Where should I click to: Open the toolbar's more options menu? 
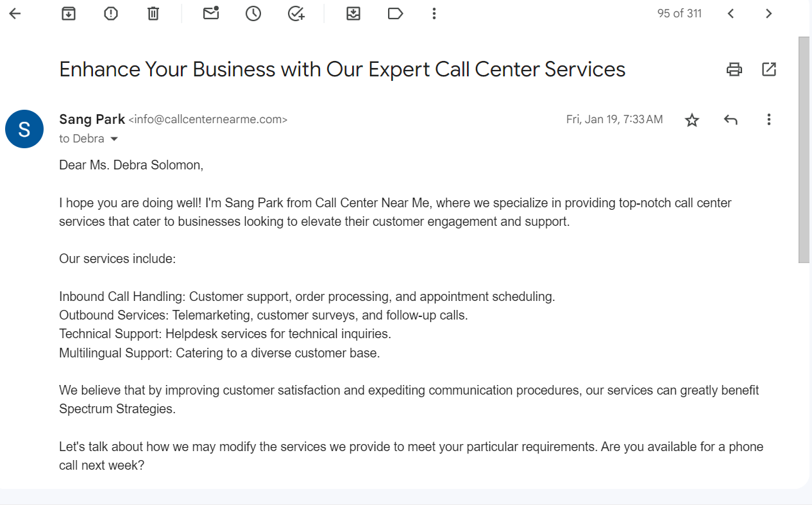click(x=434, y=13)
